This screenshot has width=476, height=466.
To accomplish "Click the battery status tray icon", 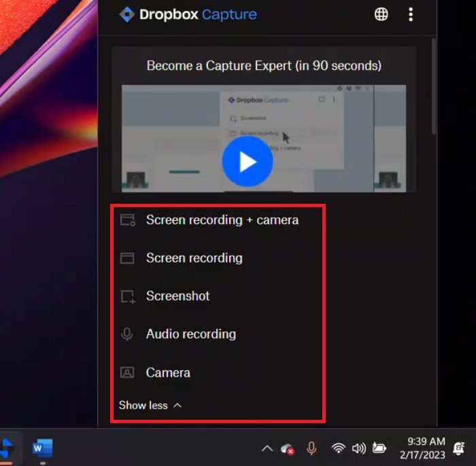I will (379, 448).
